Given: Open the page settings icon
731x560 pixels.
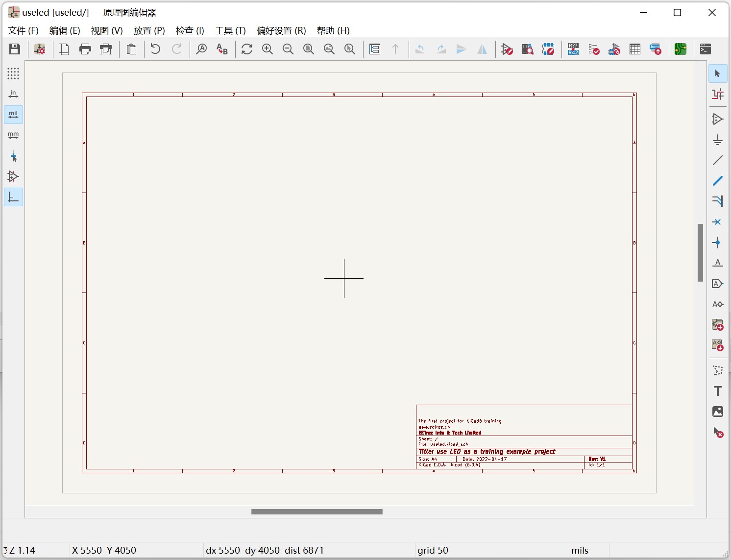Looking at the screenshot, I should [x=64, y=49].
